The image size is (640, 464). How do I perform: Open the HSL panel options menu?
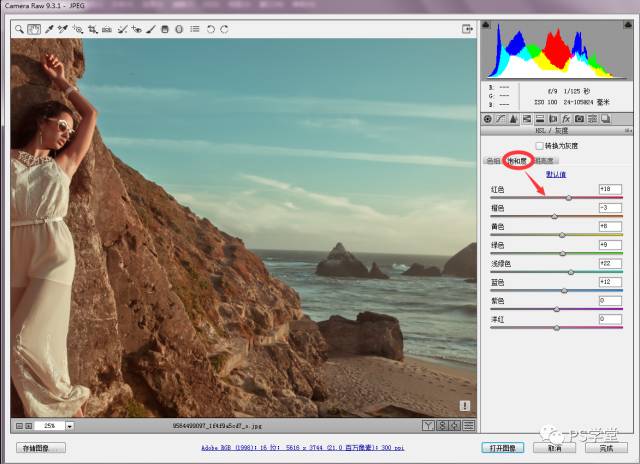coord(629,131)
